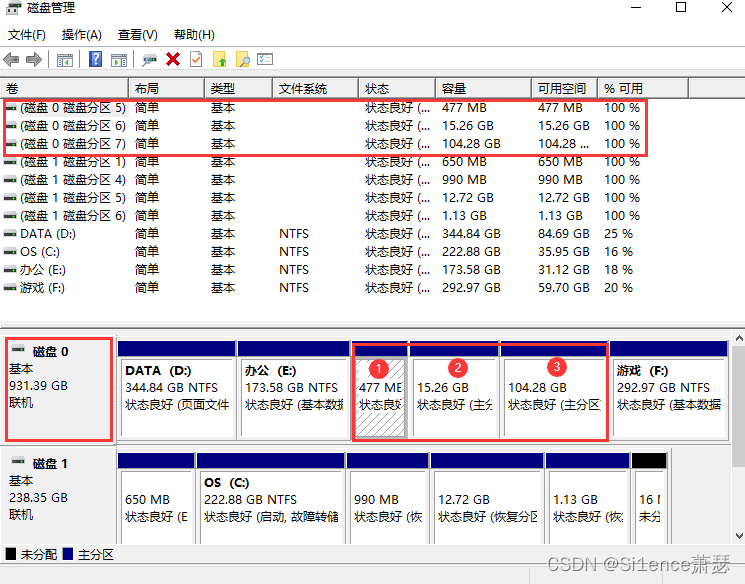Open the 操作(A) menu
The image size is (745, 584).
click(82, 35)
